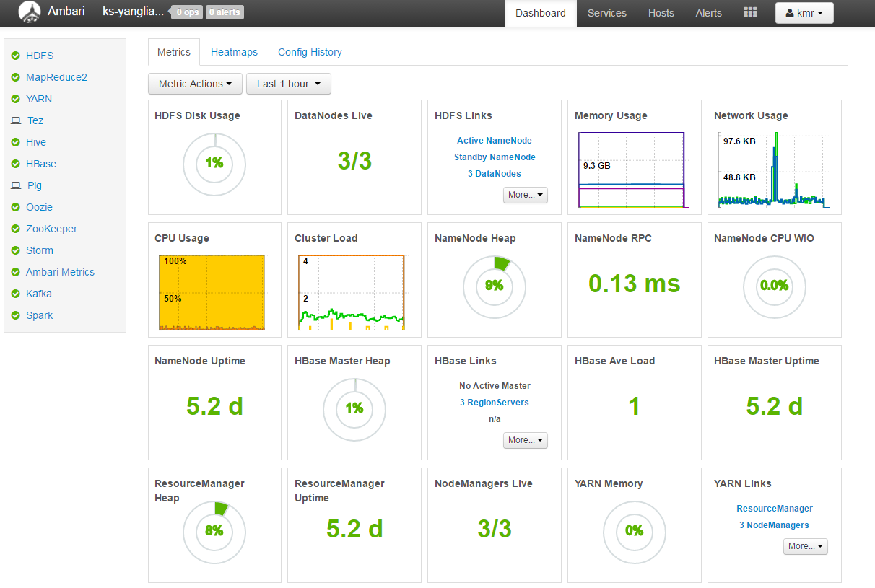The width and height of the screenshot is (875, 588).
Task: Click the Memory Usage graph
Action: (x=632, y=170)
